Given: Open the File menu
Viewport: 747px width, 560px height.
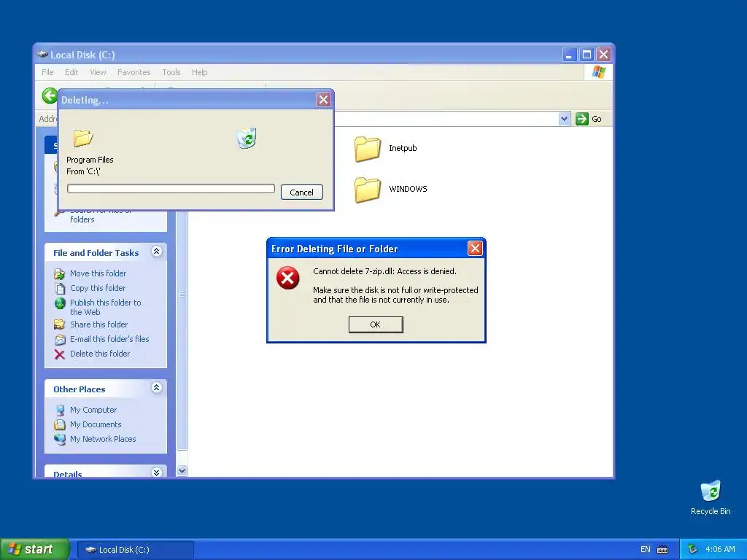Looking at the screenshot, I should 47,72.
